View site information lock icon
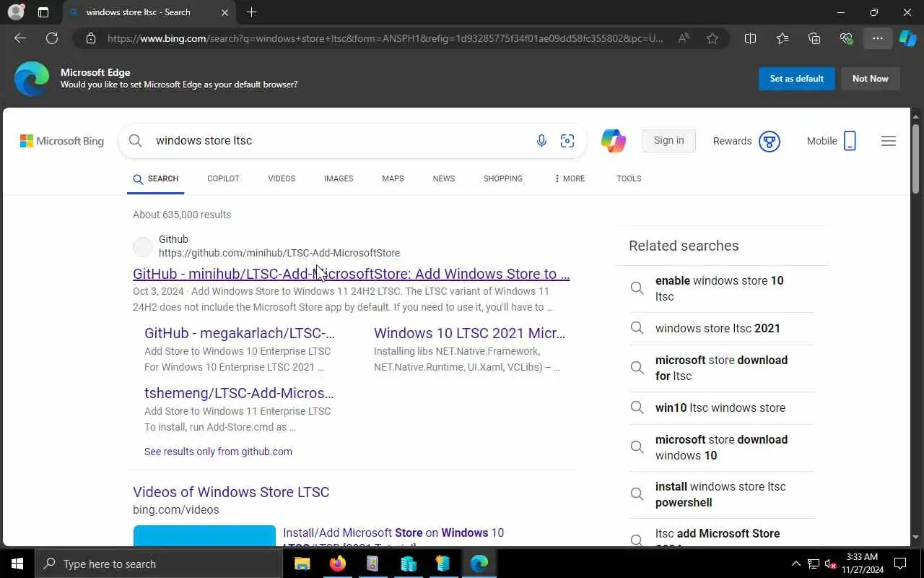Viewport: 924px width, 578px height. (x=91, y=38)
